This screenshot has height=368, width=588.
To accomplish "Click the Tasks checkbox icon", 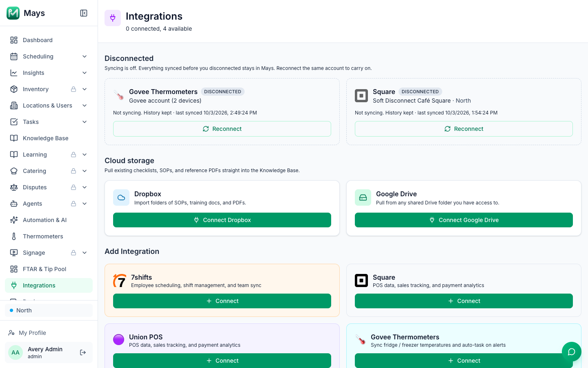I will click(14, 122).
